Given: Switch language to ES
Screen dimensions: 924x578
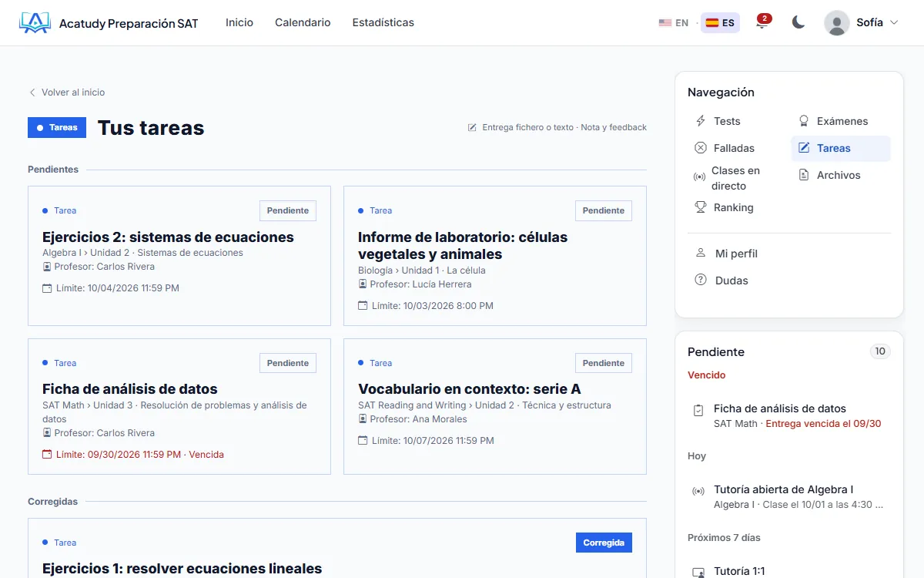Looking at the screenshot, I should 720,23.
